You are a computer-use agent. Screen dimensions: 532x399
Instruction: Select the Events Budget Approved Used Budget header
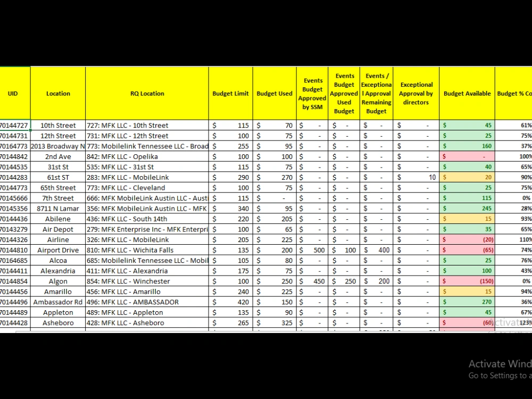coord(344,93)
